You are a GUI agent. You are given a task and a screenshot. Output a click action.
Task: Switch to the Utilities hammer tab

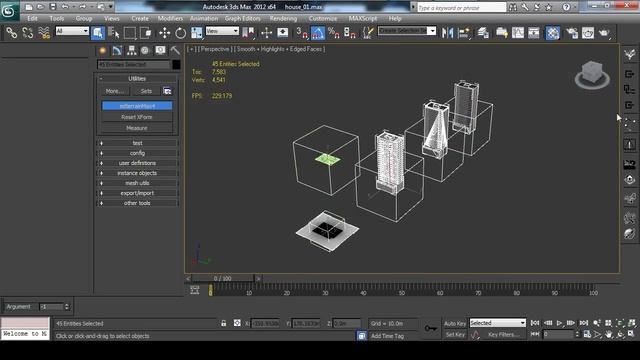tap(175, 50)
